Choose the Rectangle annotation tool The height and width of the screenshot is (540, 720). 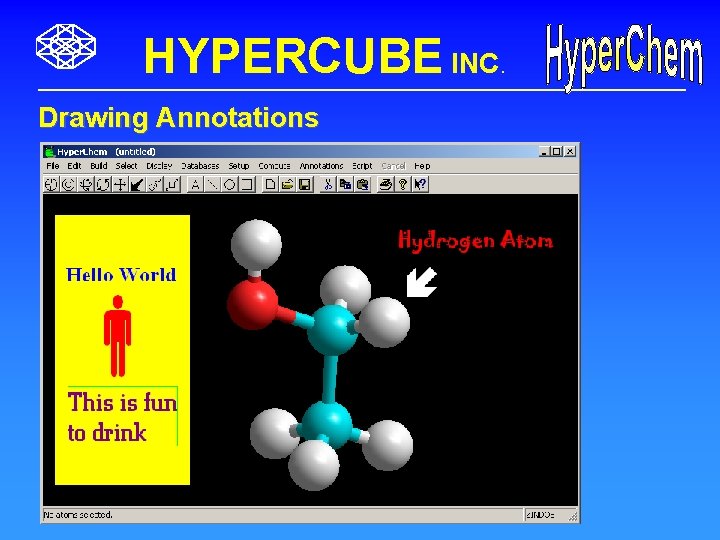click(x=247, y=185)
